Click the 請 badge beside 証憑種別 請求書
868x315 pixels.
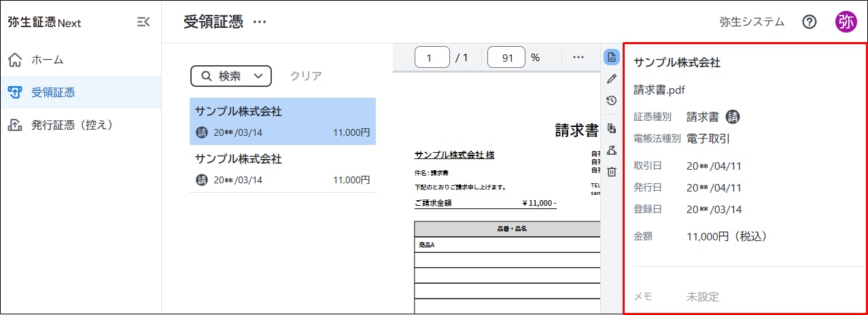[x=733, y=117]
